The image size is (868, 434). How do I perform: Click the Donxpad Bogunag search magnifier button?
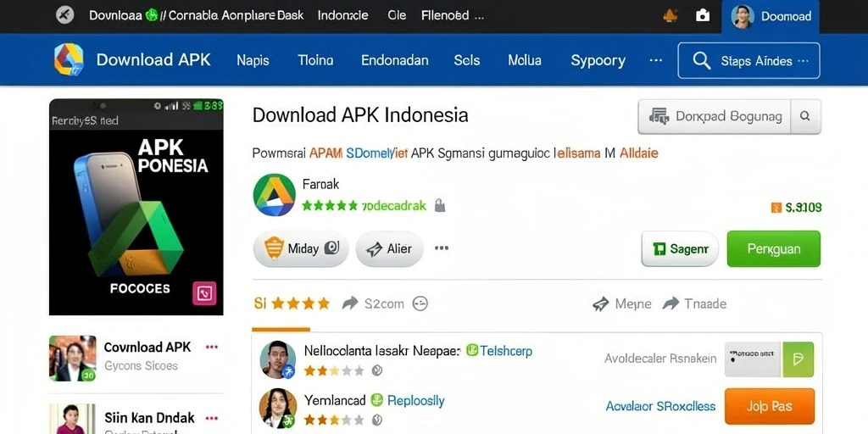(x=805, y=116)
